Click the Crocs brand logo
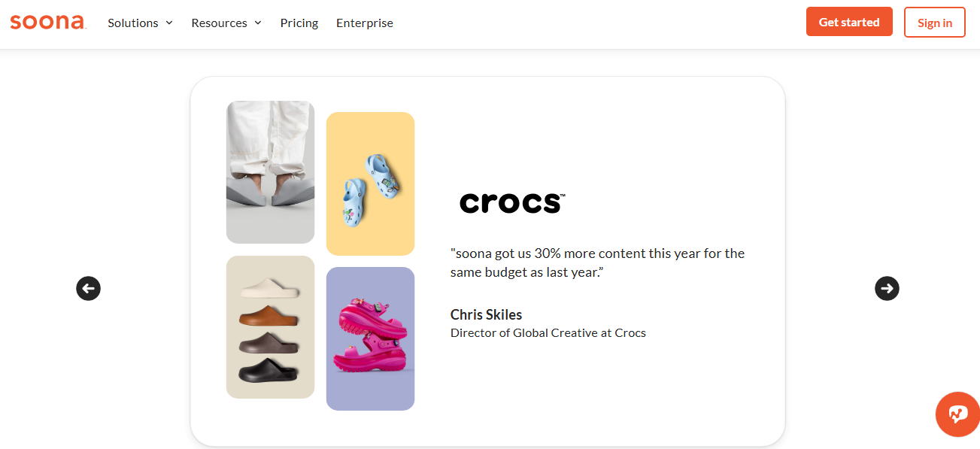 point(511,202)
